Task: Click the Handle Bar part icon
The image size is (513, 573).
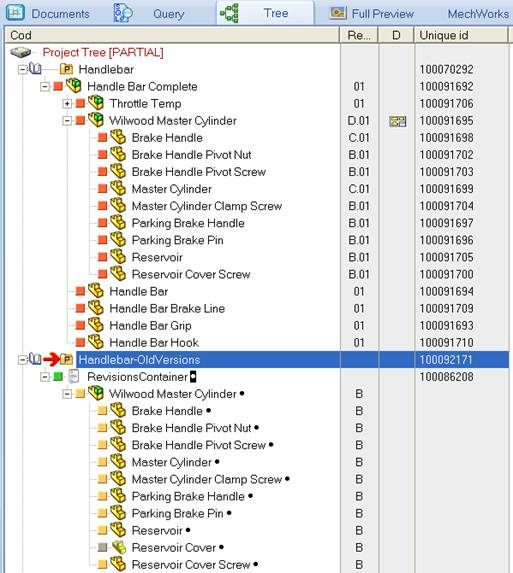Action: [96, 291]
